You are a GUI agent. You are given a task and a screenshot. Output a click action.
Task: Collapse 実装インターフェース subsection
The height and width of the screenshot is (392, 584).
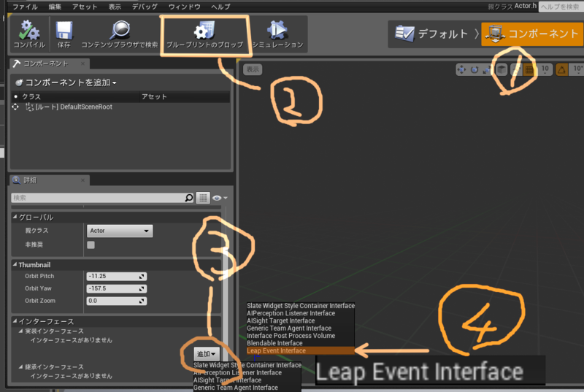pyautogui.click(x=21, y=331)
